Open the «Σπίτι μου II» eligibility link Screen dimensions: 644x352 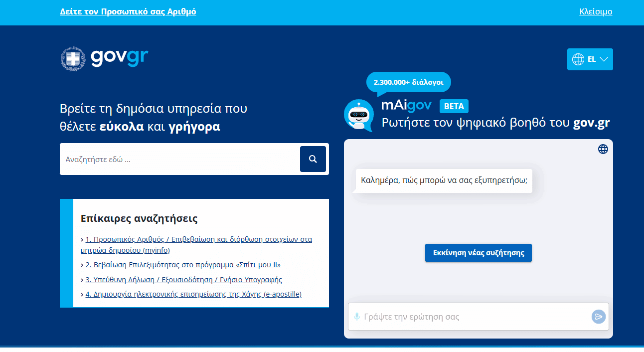182,264
